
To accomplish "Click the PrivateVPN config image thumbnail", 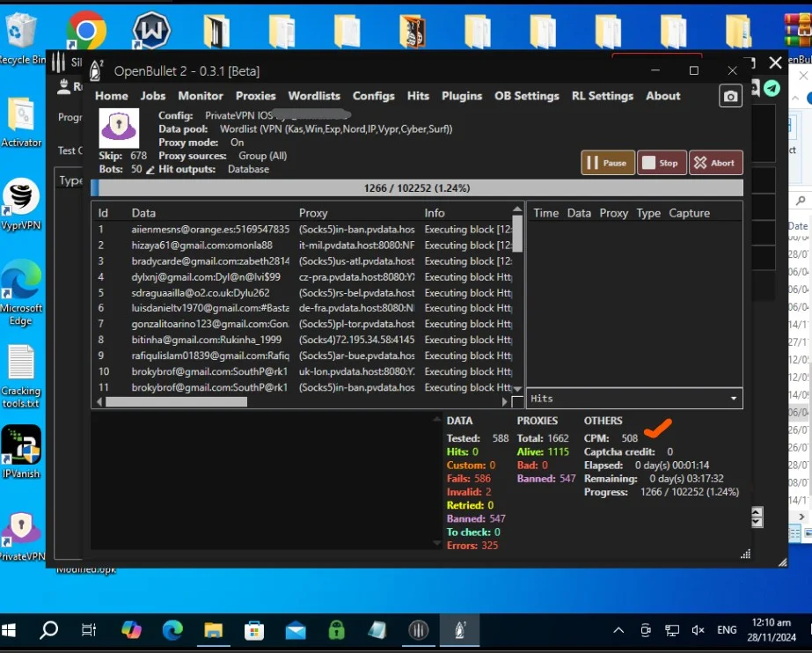I will click(119, 128).
